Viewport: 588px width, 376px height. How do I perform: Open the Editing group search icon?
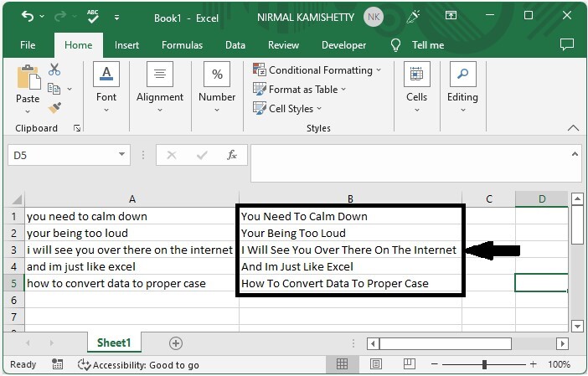[462, 75]
